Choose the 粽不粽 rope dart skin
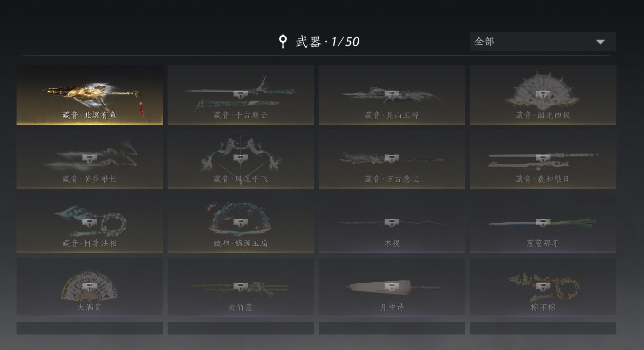This screenshot has width=644, height=350. point(543,287)
